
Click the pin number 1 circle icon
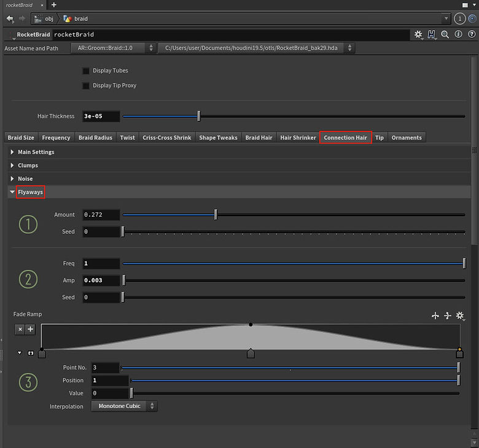tap(459, 18)
